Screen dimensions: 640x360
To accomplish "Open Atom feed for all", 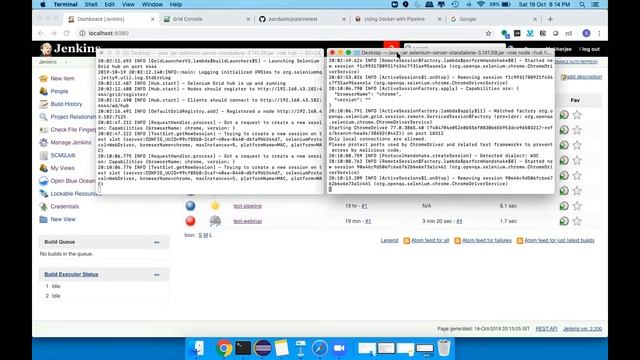I will [x=430, y=241].
